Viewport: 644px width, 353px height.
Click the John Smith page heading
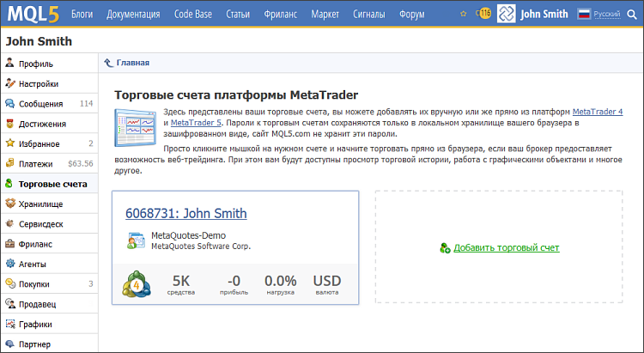pos(39,41)
